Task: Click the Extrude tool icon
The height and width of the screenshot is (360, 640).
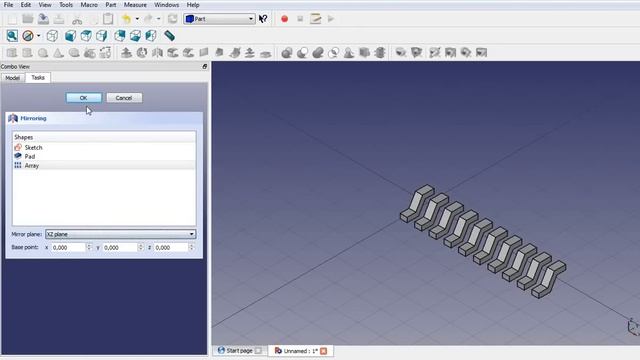Action: pyautogui.click(x=126, y=53)
